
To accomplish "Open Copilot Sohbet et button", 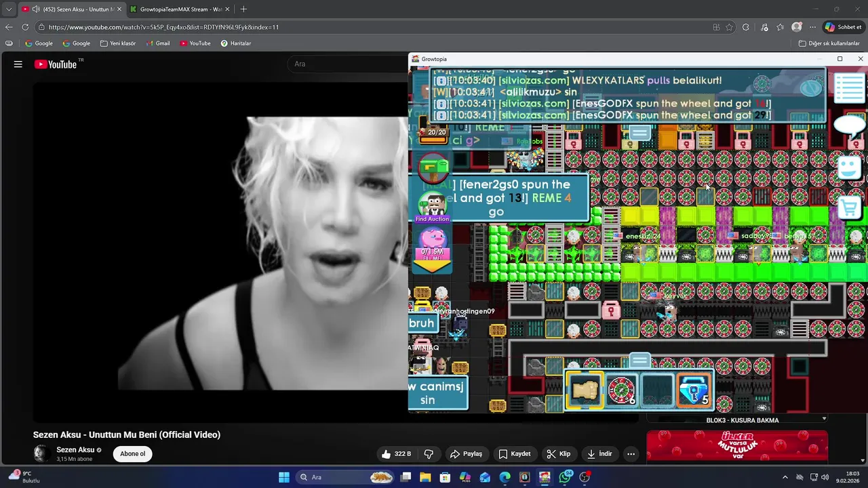I will 843,27.
